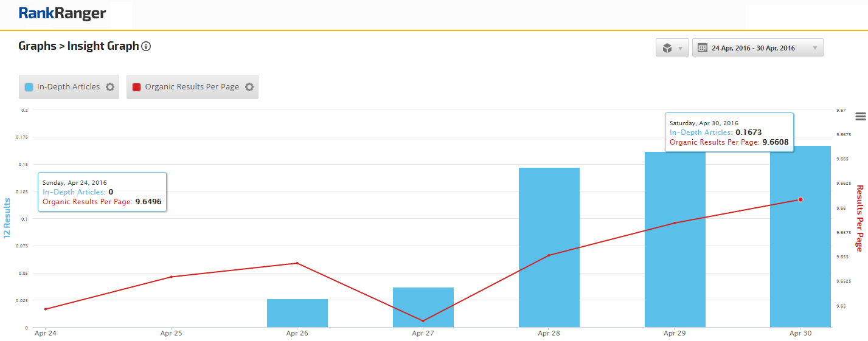Click the red line point at Apr 24
The image size is (868, 341).
click(46, 309)
